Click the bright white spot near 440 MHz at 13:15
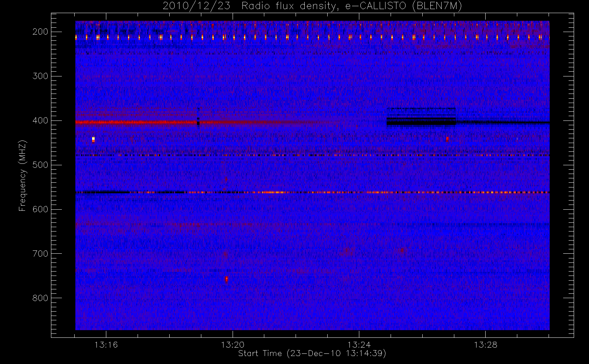The width and height of the screenshot is (589, 364). coord(93,139)
